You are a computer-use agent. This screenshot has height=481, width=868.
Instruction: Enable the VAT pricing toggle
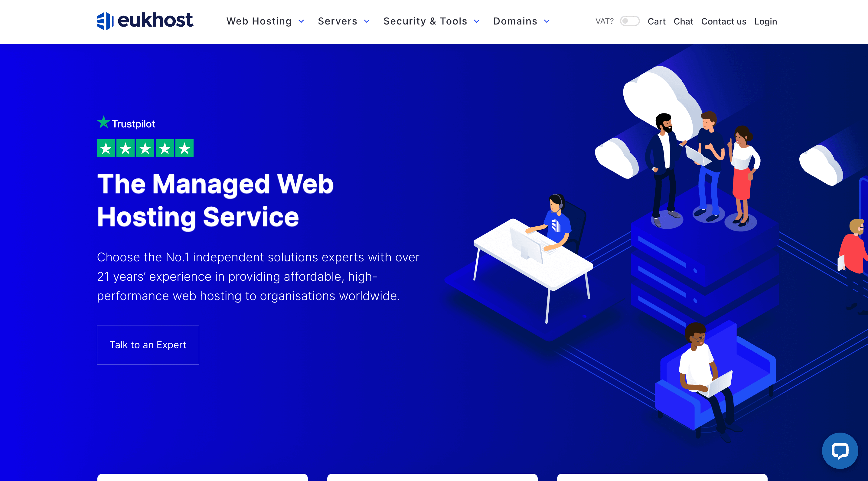629,21
